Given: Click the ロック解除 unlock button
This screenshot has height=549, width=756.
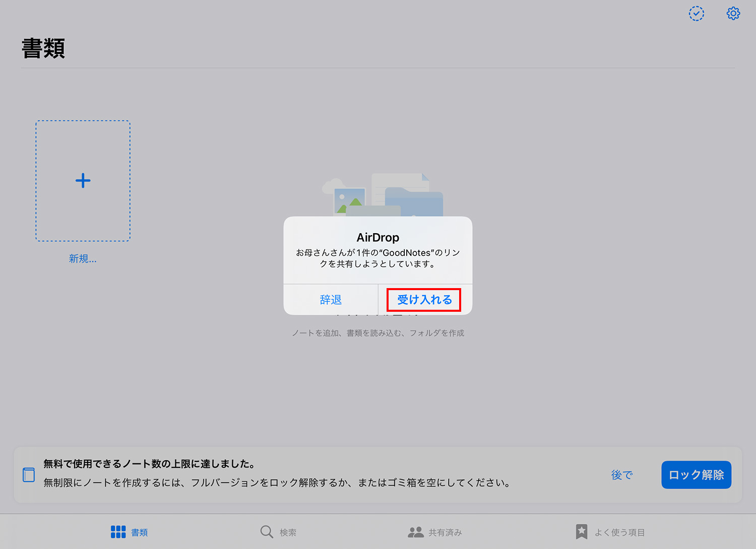Looking at the screenshot, I should pyautogui.click(x=696, y=474).
